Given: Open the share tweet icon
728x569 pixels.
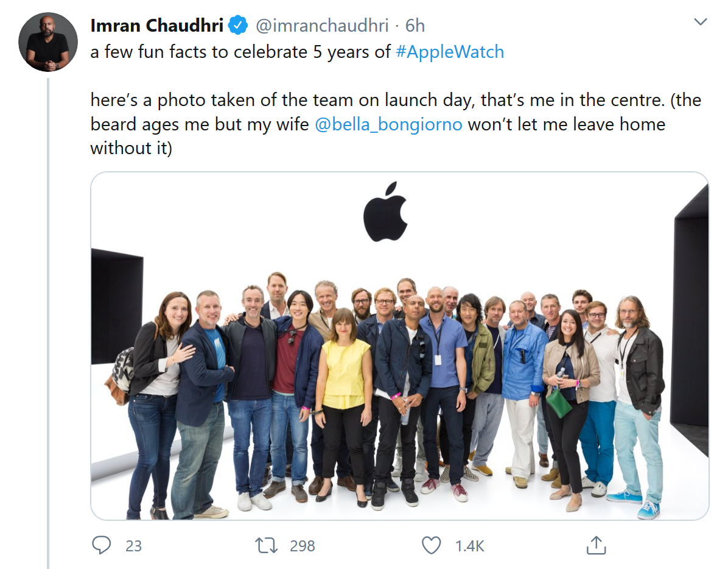Looking at the screenshot, I should point(596,545).
